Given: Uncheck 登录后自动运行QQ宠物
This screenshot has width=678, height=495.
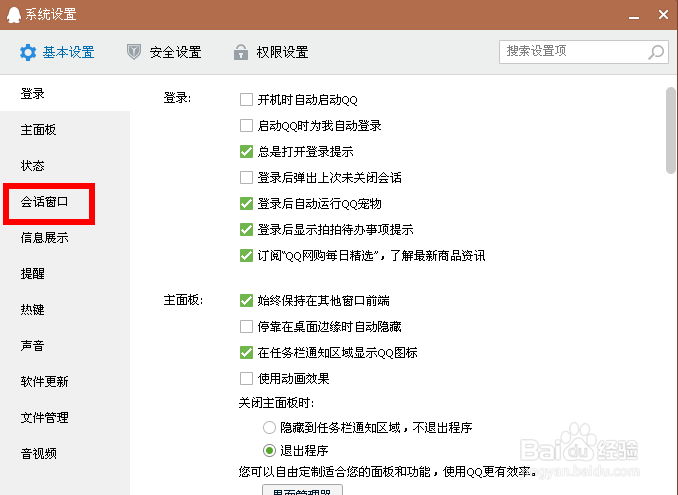Looking at the screenshot, I should click(246, 204).
